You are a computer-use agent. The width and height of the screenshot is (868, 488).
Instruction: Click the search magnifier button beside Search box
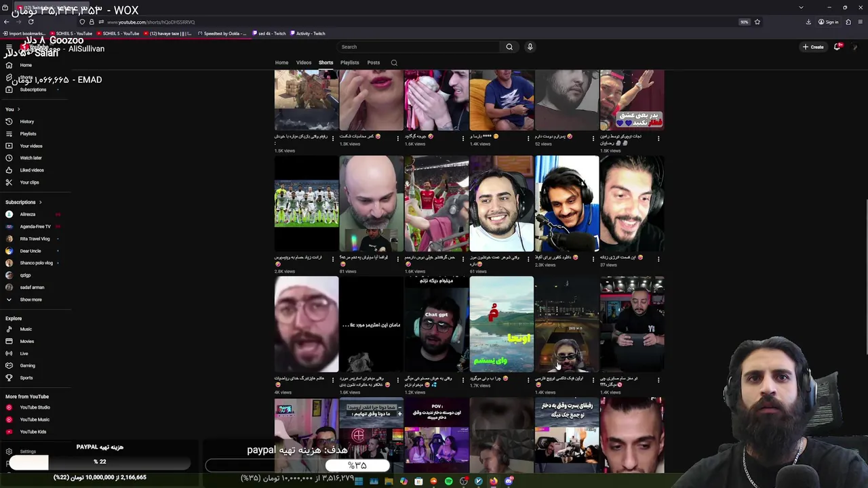click(x=509, y=47)
